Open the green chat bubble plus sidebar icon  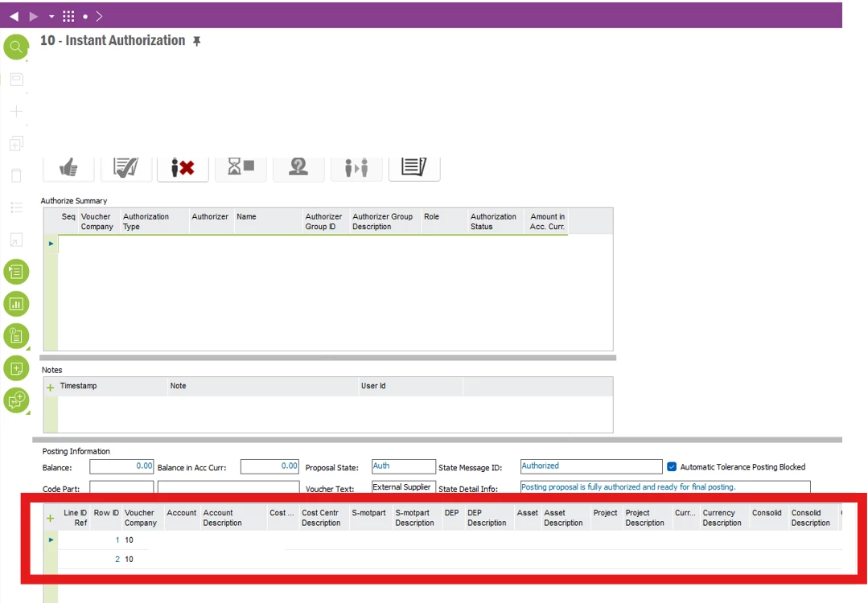[16, 400]
